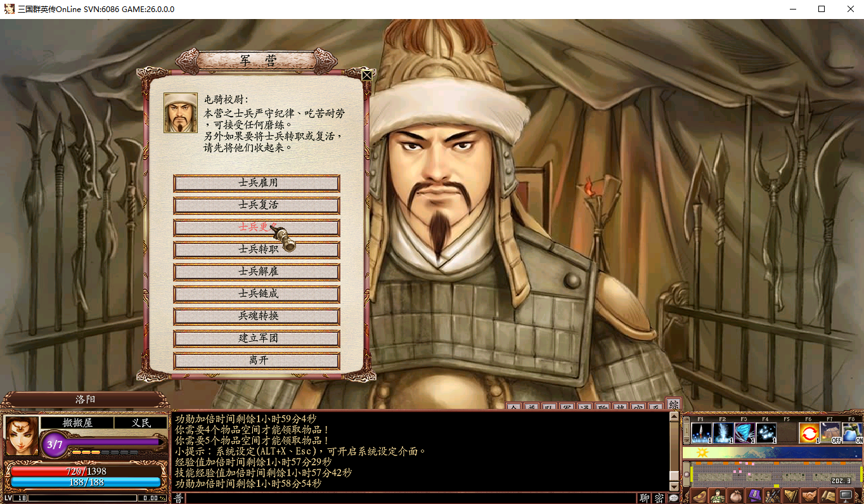Screen dimensions: 864x504
Task: Click the speech bubble icon beside 密
Action: pyautogui.click(x=674, y=498)
